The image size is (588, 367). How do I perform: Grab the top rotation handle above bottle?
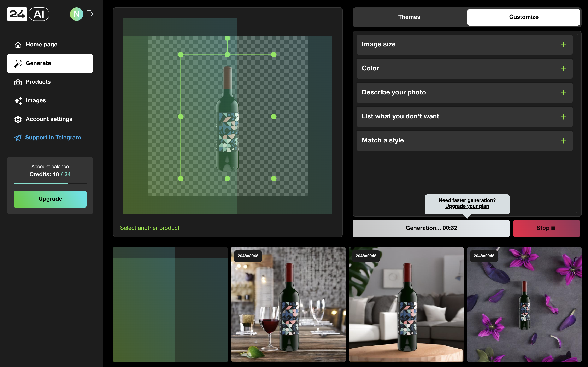[x=227, y=38]
